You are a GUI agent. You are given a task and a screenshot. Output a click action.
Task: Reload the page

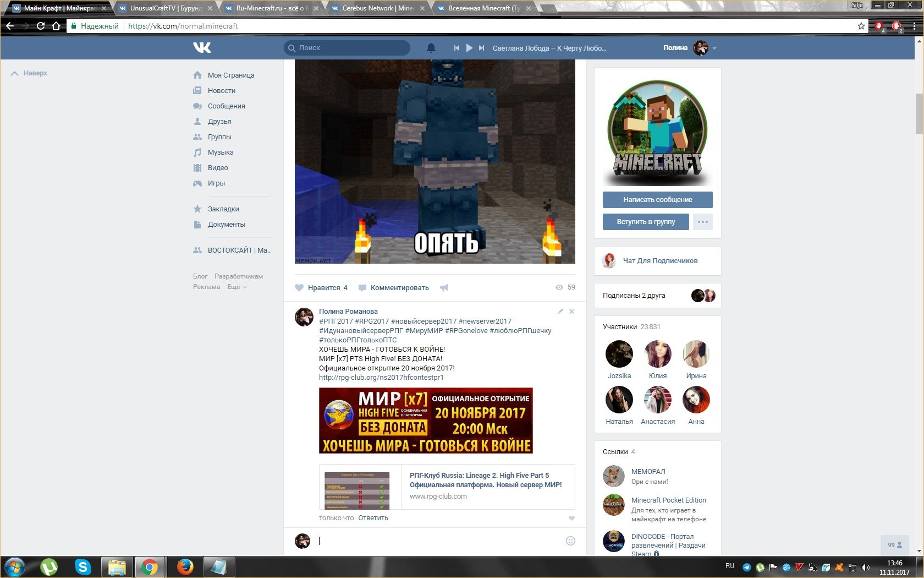tap(40, 26)
